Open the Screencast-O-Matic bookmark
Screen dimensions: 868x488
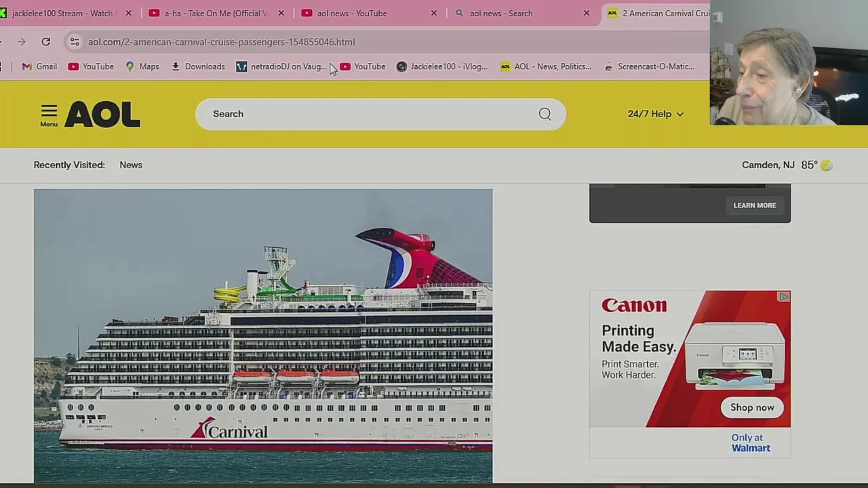pyautogui.click(x=649, y=66)
